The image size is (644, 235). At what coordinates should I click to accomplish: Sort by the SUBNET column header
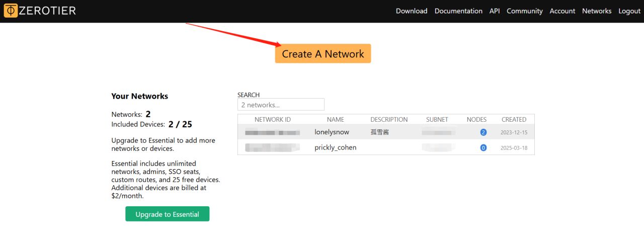pyautogui.click(x=437, y=119)
